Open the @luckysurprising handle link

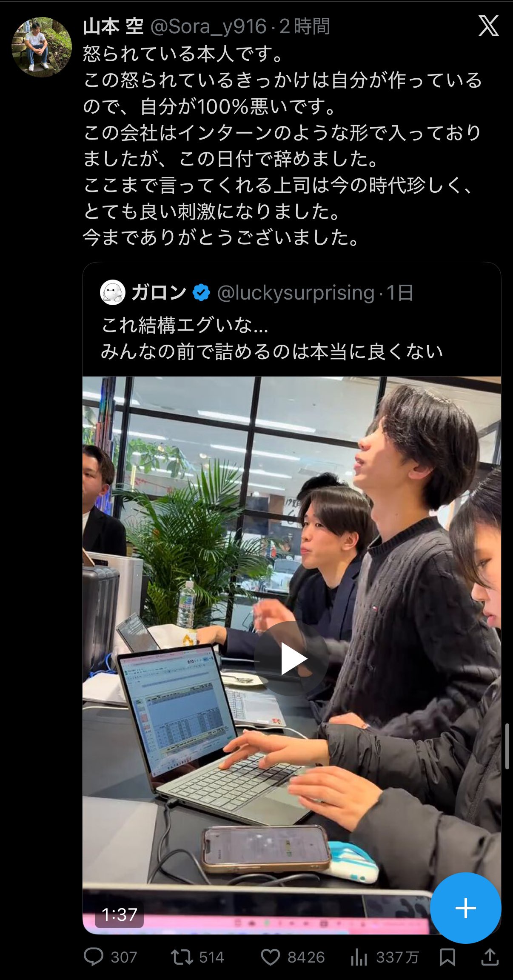[296, 293]
